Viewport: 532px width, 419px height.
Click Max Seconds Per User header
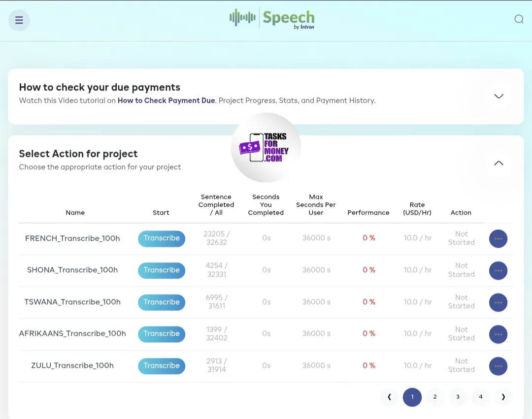coord(316,205)
